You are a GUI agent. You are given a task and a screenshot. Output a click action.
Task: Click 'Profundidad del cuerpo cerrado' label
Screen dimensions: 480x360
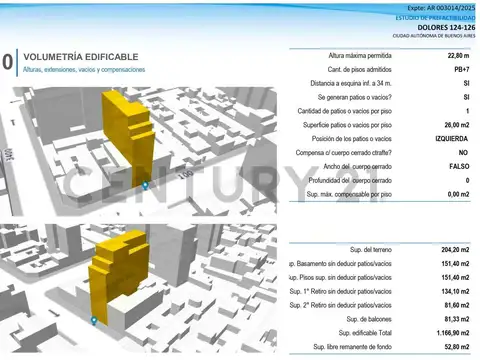pyautogui.click(x=350, y=180)
